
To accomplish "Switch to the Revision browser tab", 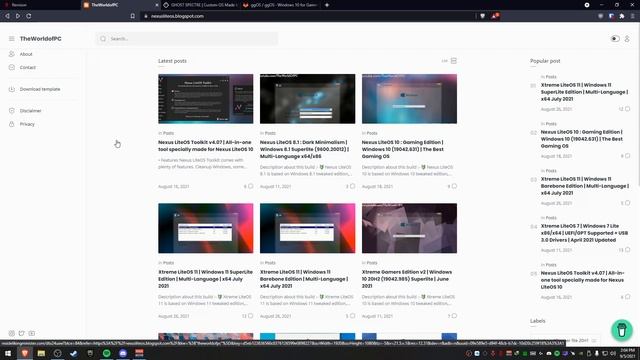I will pos(40,5).
